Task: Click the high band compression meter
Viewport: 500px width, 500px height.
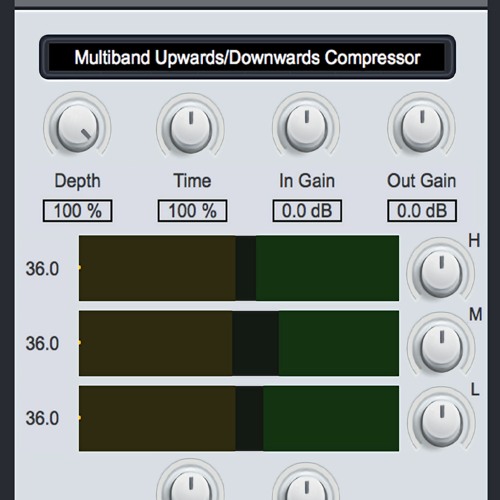Action: pos(239,268)
